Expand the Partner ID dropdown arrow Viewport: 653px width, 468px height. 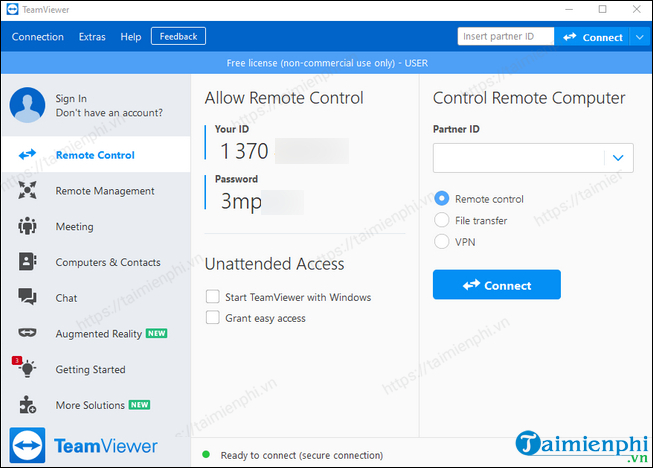(x=618, y=158)
